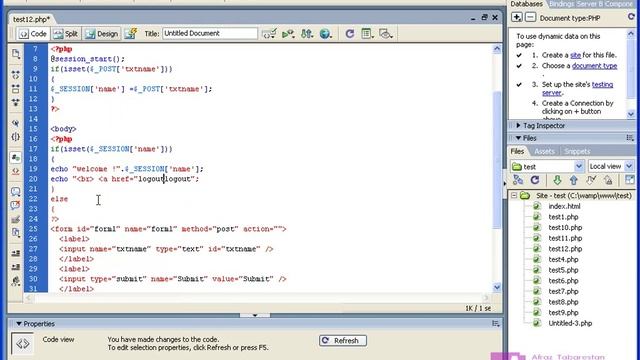Image resolution: width=640 pixels, height=360 pixels.
Task: Select the Files tab
Action: (517, 151)
